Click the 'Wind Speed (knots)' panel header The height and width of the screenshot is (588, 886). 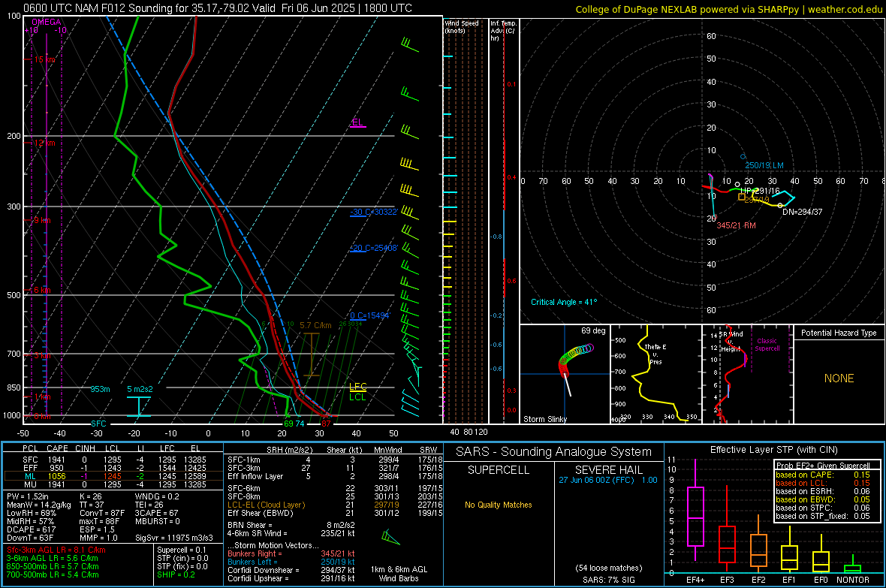(x=462, y=26)
